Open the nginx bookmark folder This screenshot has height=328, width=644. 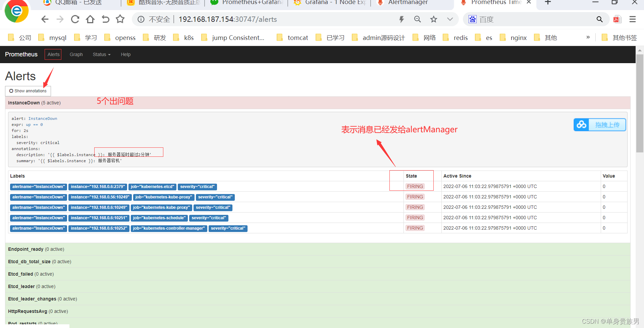coord(513,38)
